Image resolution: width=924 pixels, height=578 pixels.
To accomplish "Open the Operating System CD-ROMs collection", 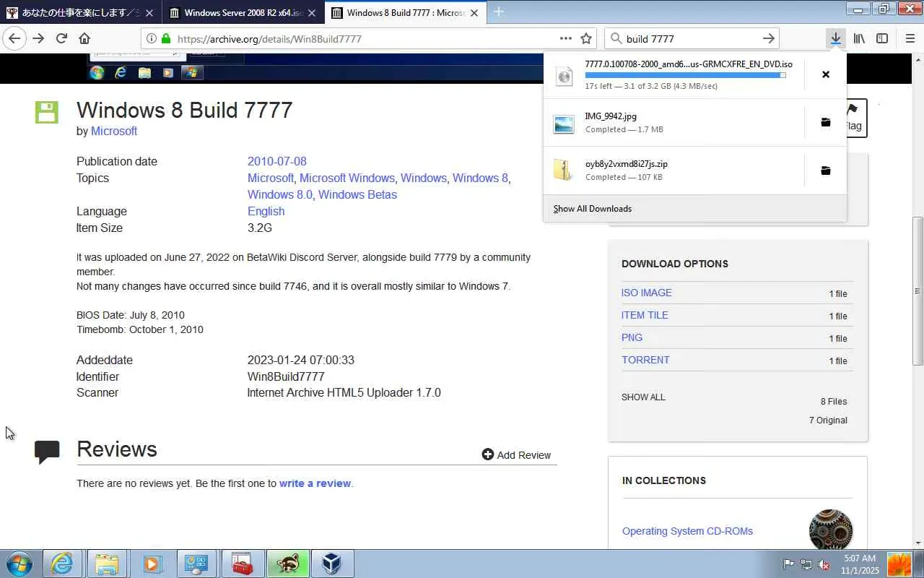I will point(687,531).
